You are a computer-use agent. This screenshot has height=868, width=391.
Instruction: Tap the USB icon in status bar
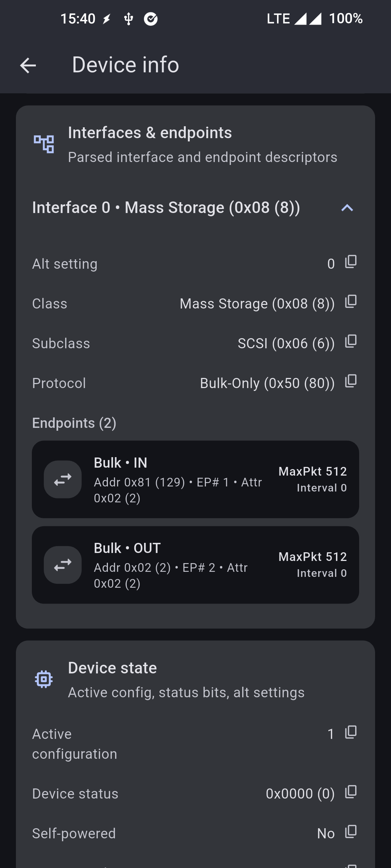pos(129,19)
